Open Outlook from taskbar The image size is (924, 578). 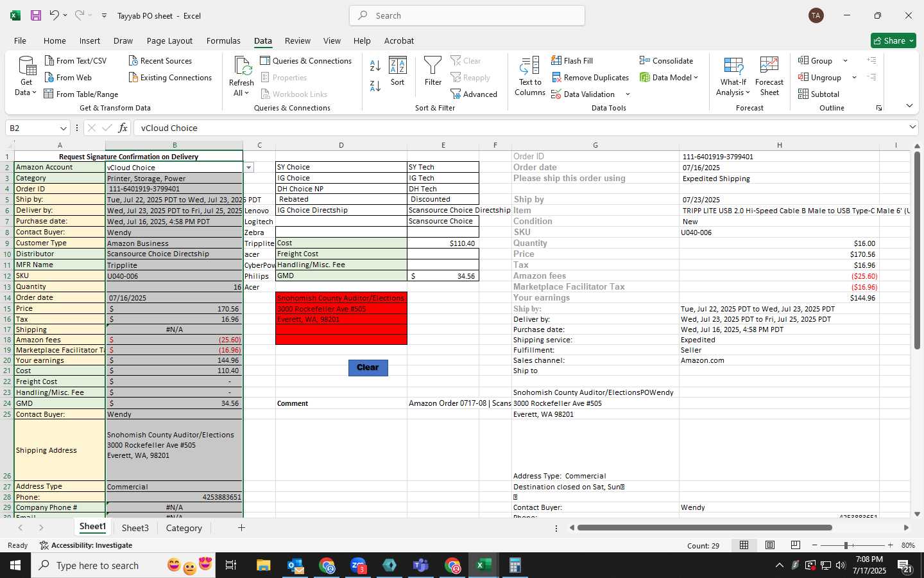(x=295, y=565)
